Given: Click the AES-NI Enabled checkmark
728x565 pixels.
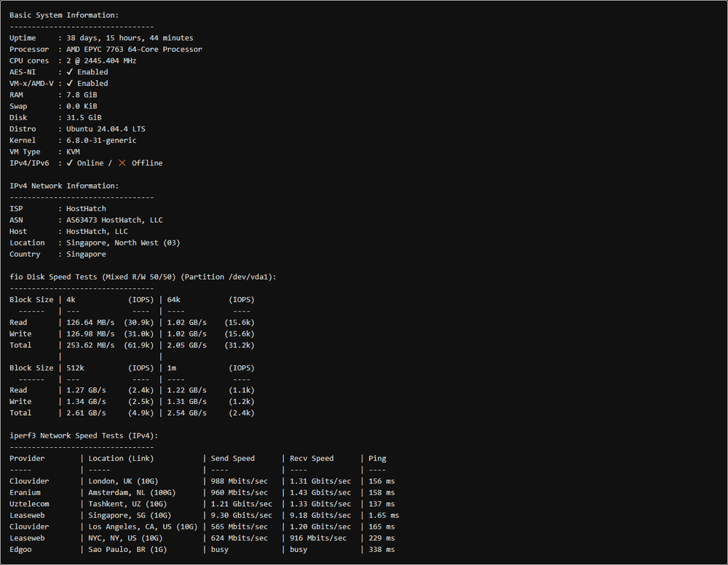Looking at the screenshot, I should click(70, 72).
